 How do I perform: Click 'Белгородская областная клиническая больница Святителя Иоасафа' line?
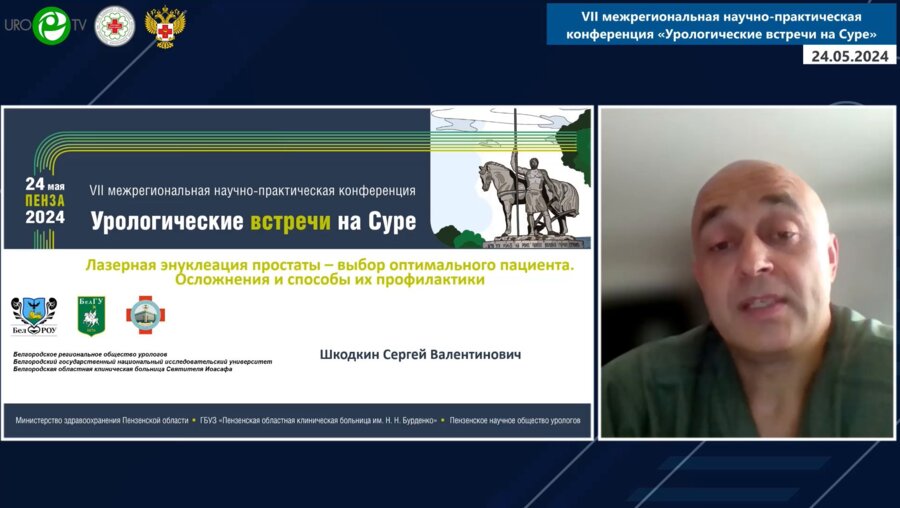[122, 369]
